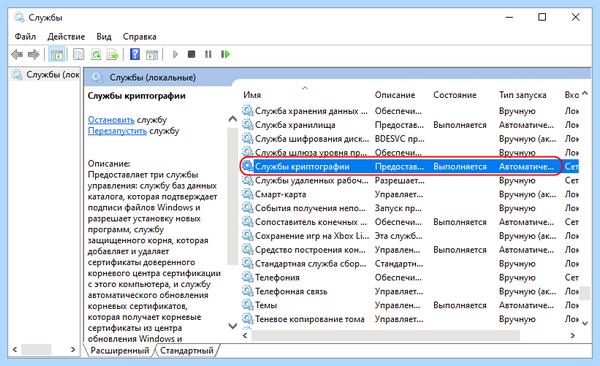Click Автоматиче... startup type of Служба хранилища
This screenshot has height=366, width=600.
point(526,125)
